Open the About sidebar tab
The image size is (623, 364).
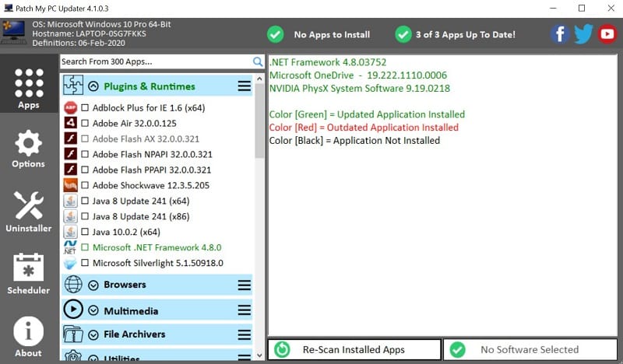point(29,337)
